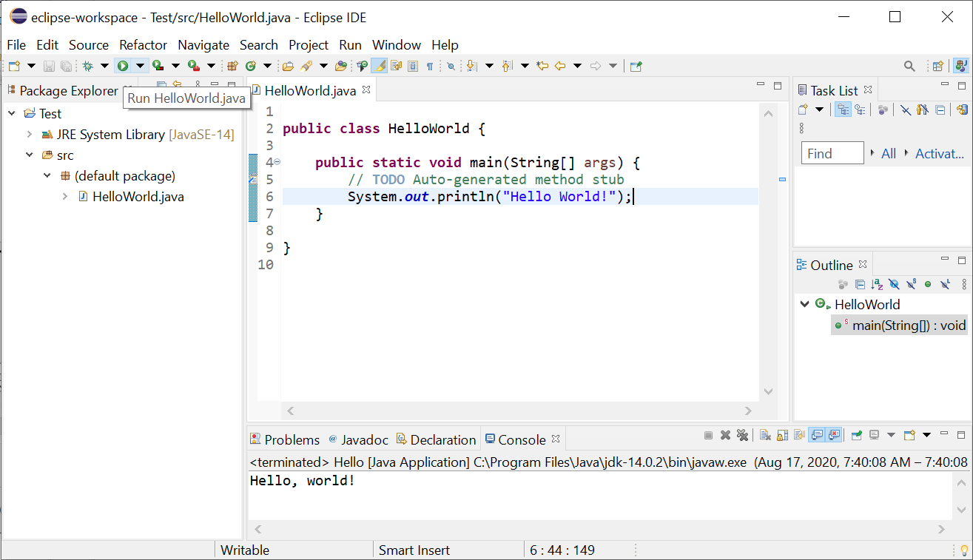
Task: Click Remove All Terminated Launches icon
Action: [x=742, y=436]
